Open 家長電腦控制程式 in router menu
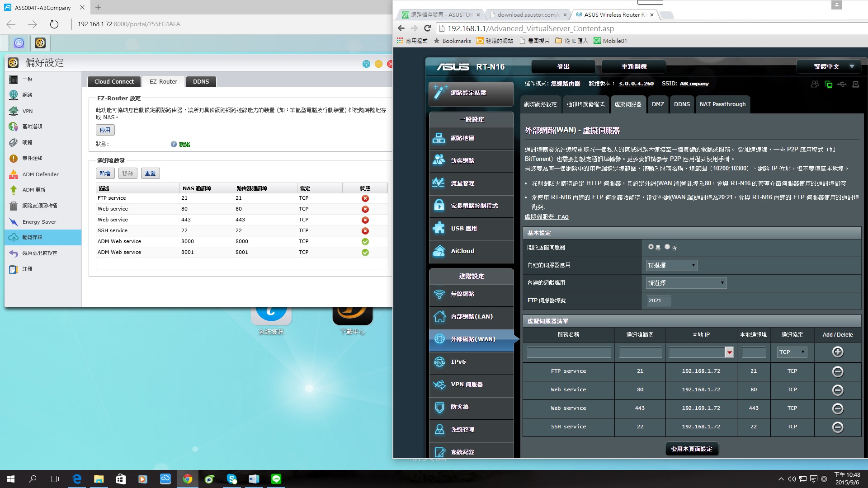This screenshot has height=488, width=868. (x=471, y=206)
